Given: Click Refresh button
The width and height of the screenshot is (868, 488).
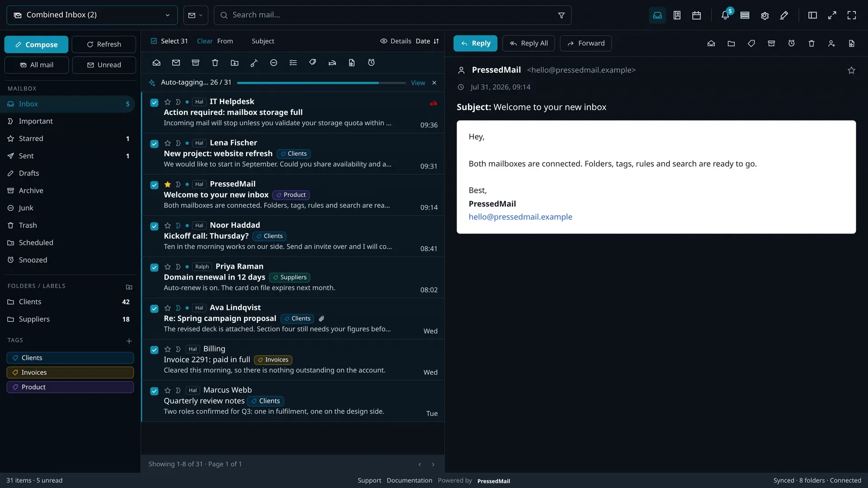Looking at the screenshot, I should pyautogui.click(x=104, y=44).
